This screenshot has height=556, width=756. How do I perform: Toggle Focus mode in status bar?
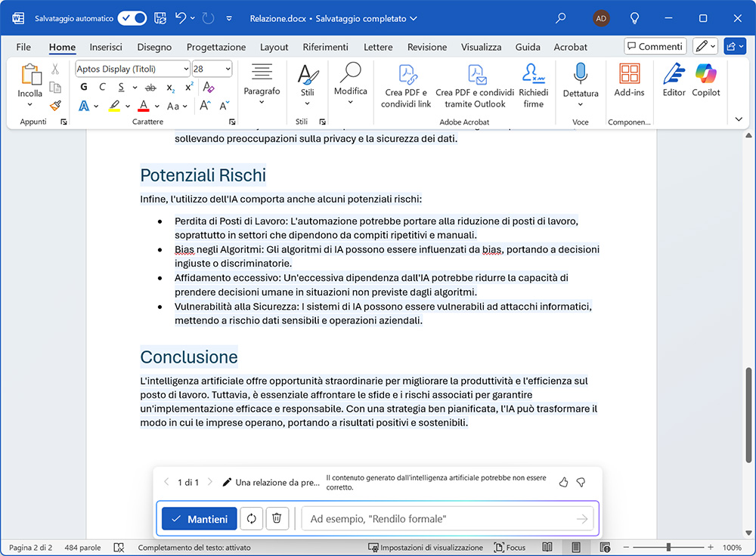click(510, 547)
